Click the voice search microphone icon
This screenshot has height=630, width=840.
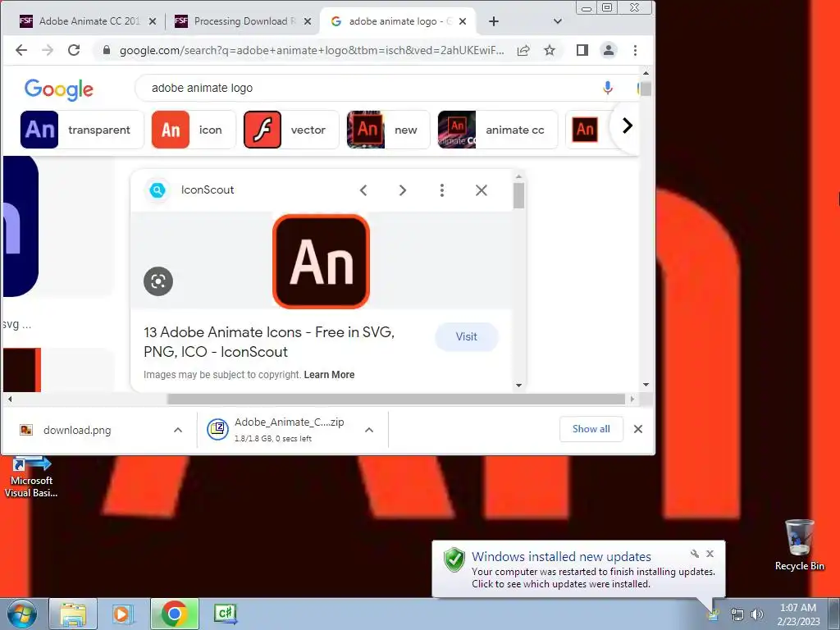[608, 88]
